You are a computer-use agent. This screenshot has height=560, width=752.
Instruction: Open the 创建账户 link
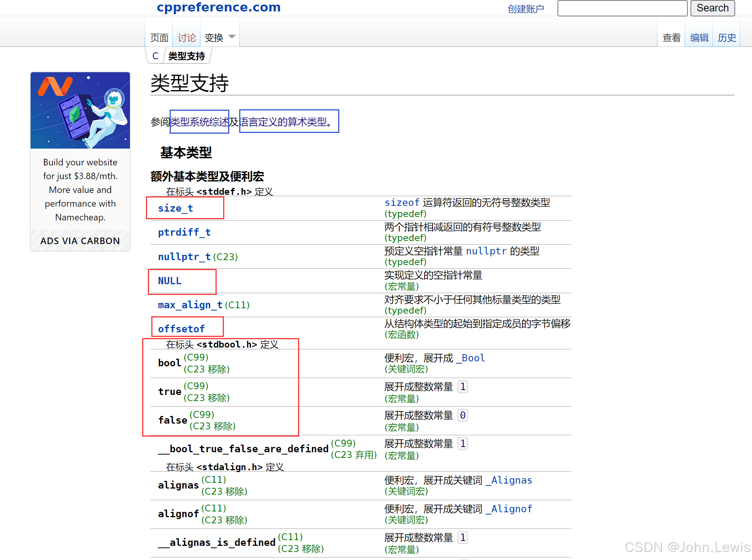point(525,9)
